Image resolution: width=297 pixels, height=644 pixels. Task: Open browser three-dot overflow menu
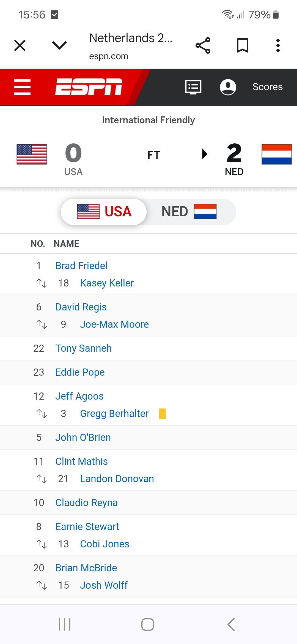coord(278,45)
